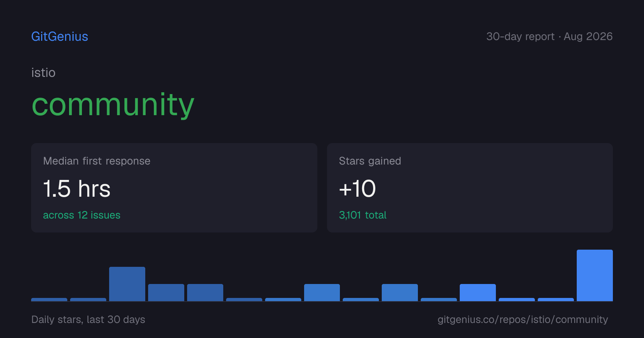Click the 30-day report Aug 2026 label
The image size is (644, 338).
pos(549,36)
